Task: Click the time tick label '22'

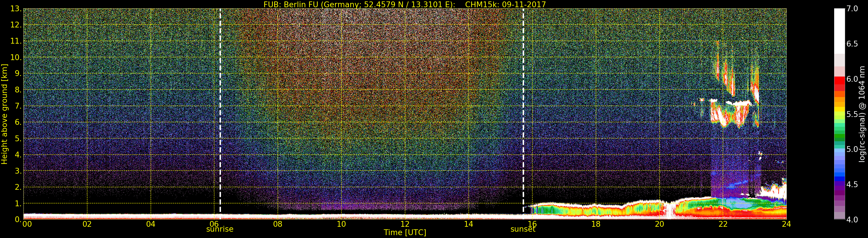Action: tap(723, 224)
